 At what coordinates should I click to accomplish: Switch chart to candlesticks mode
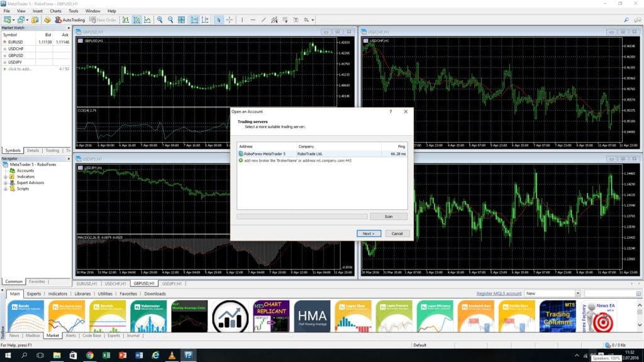click(136, 19)
